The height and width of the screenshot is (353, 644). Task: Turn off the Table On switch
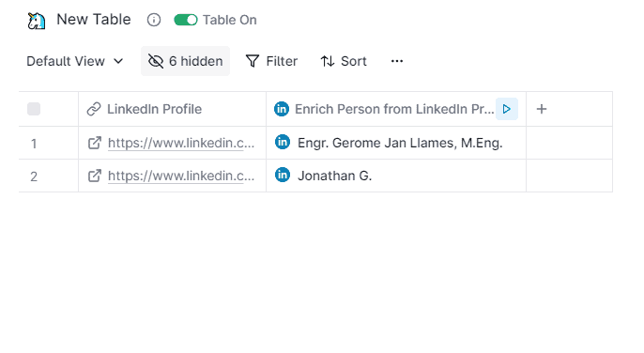(x=186, y=20)
